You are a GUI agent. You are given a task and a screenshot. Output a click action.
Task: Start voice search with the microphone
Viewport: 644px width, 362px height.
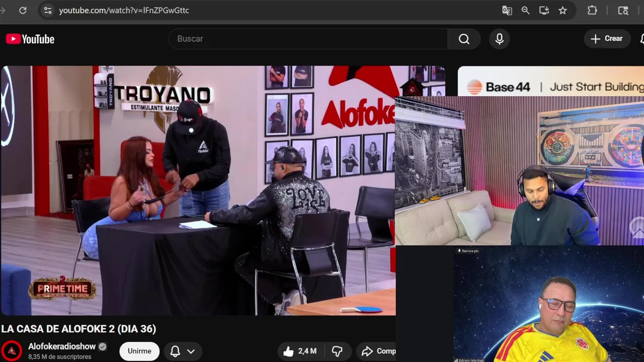(x=499, y=39)
